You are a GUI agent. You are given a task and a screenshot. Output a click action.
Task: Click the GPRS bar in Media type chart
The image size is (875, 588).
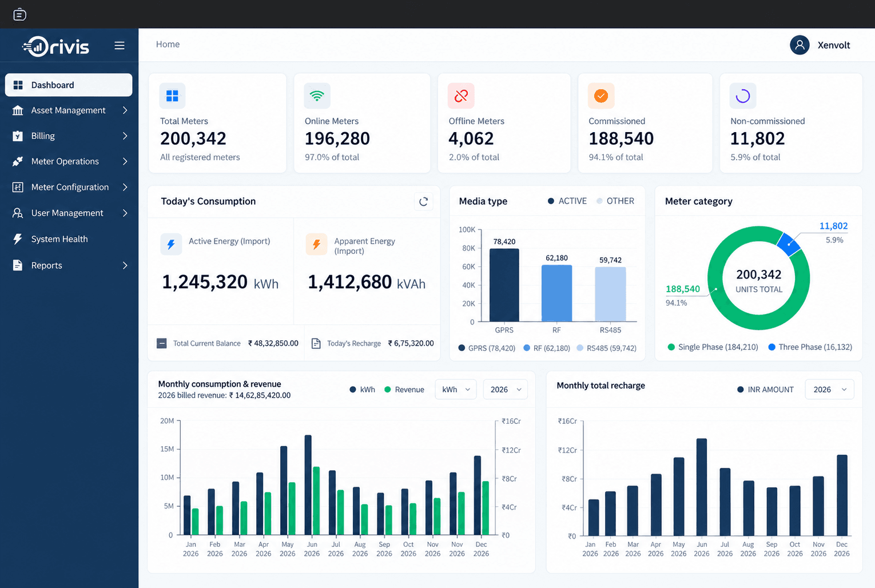click(x=504, y=285)
